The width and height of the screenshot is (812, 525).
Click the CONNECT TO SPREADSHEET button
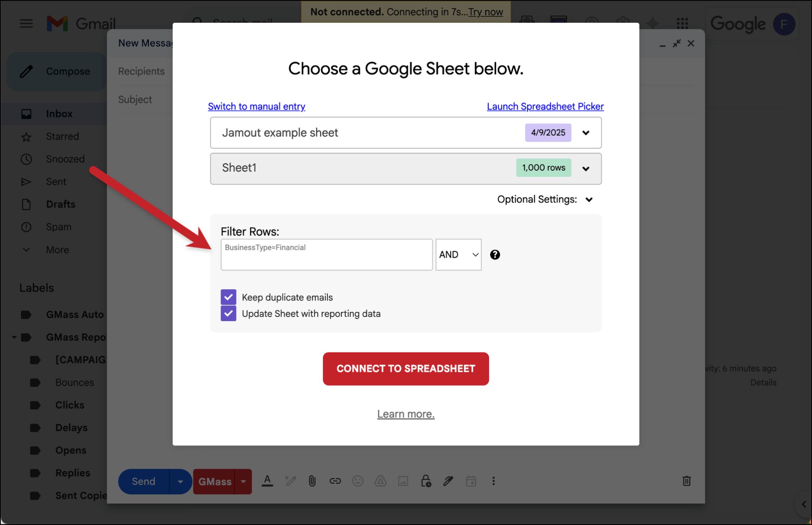(x=406, y=369)
